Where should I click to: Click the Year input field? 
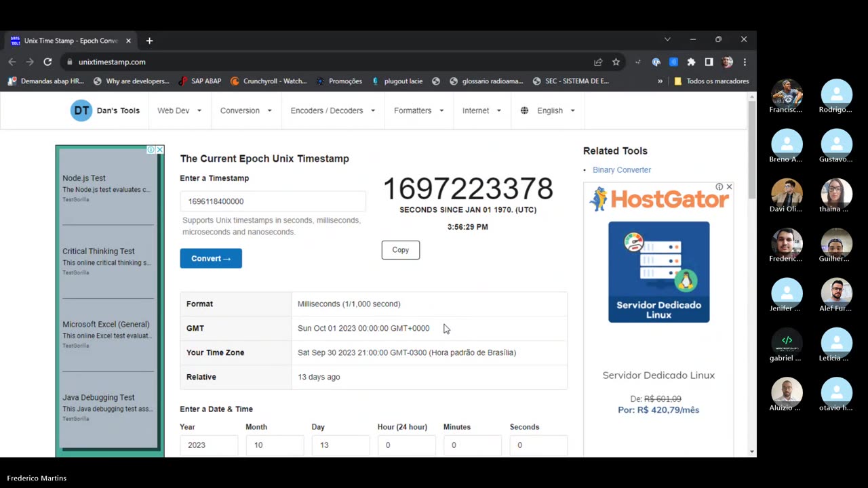tap(209, 445)
